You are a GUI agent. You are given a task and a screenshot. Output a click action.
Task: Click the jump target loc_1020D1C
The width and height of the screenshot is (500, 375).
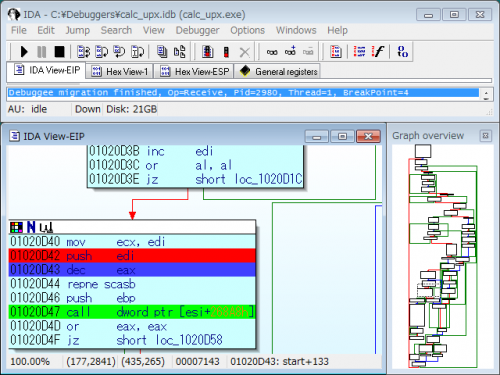(269, 179)
